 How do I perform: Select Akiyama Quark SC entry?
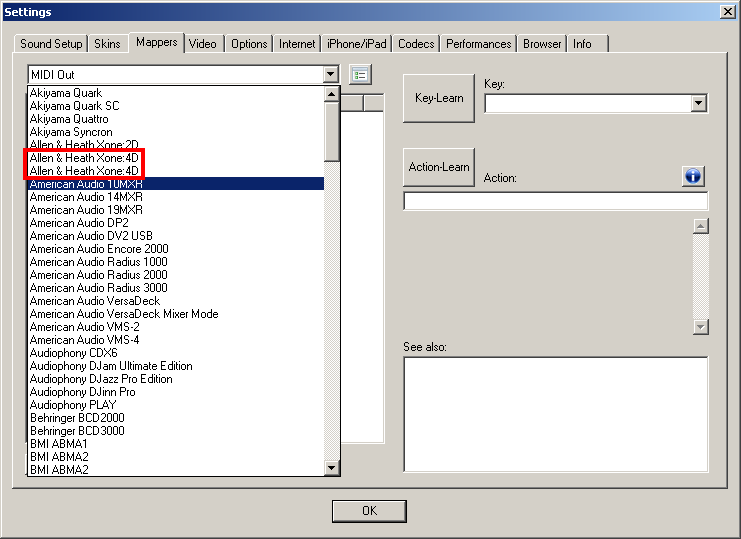pos(176,106)
